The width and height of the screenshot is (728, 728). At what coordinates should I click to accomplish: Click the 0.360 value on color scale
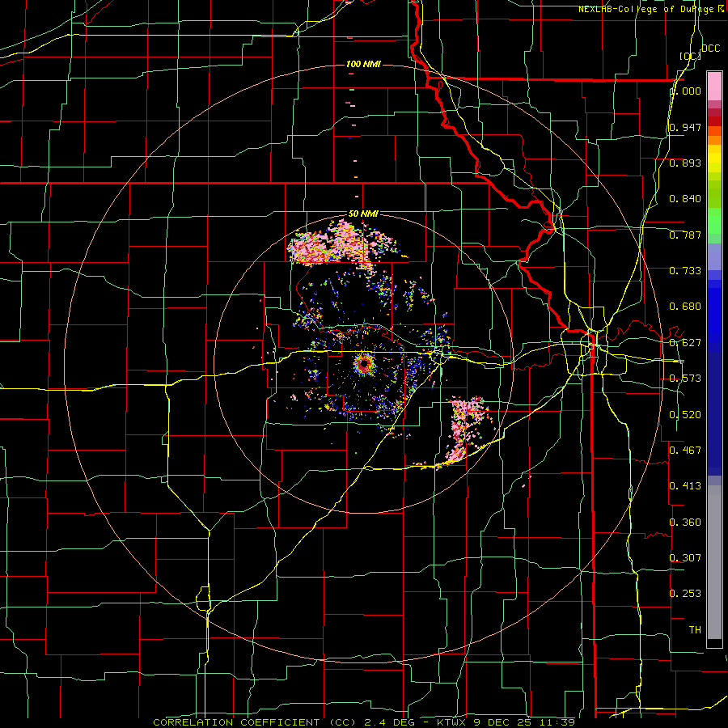pos(685,523)
